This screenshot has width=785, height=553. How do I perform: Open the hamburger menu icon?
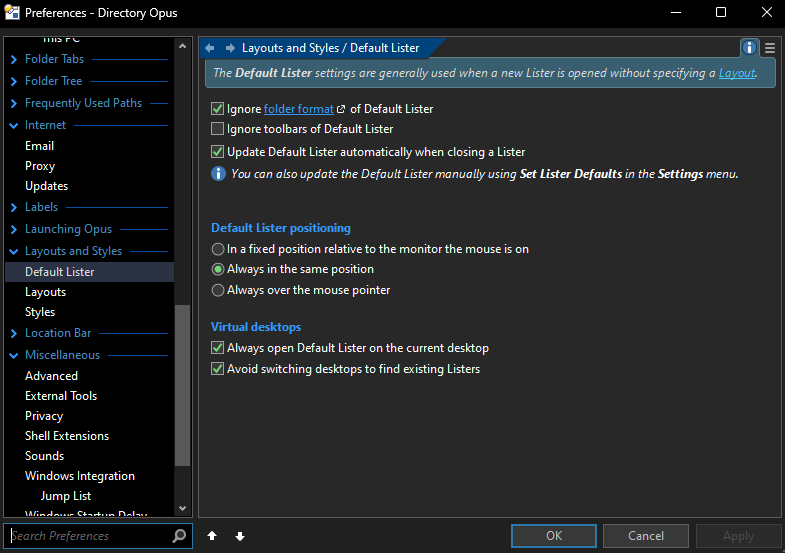pyautogui.click(x=770, y=48)
